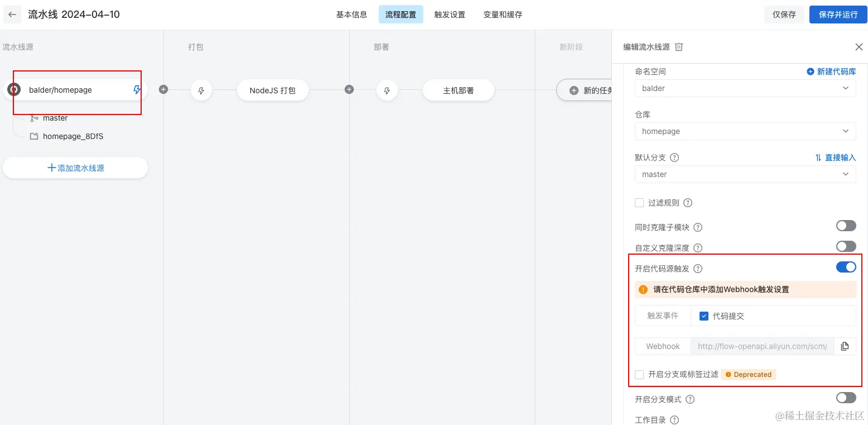Screen dimensions: 868x425
Task: Open the balder/homepage source card
Action: click(x=75, y=90)
